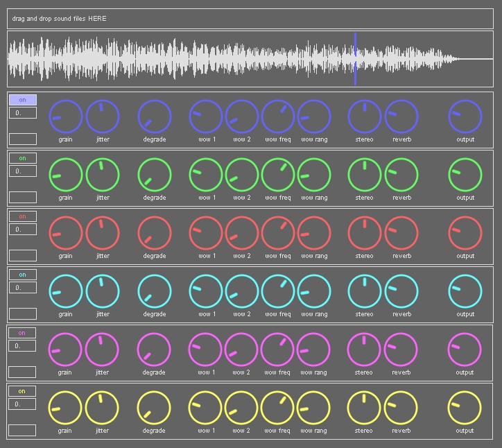Click the red stereo knob
Viewport: 502px width, 448px height.
pyautogui.click(x=364, y=233)
